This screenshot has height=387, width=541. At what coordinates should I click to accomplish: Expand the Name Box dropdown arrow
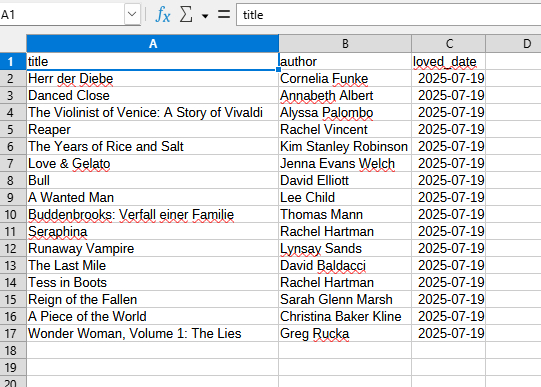coord(132,14)
